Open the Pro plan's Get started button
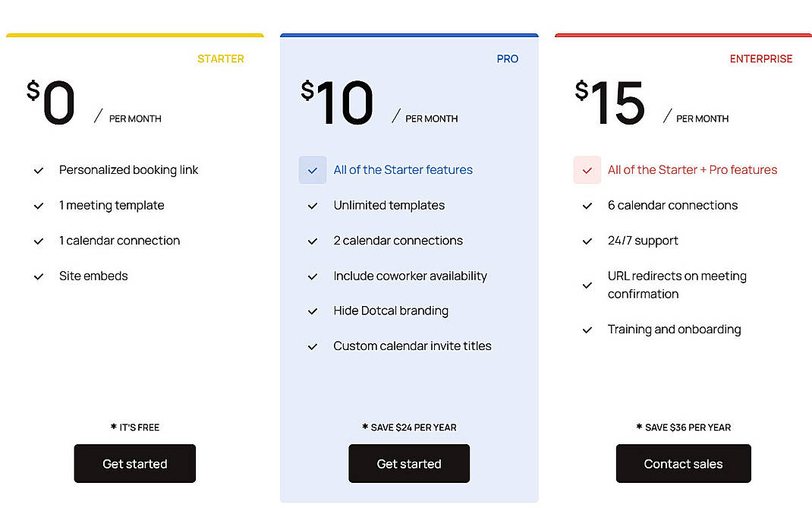 click(x=408, y=463)
